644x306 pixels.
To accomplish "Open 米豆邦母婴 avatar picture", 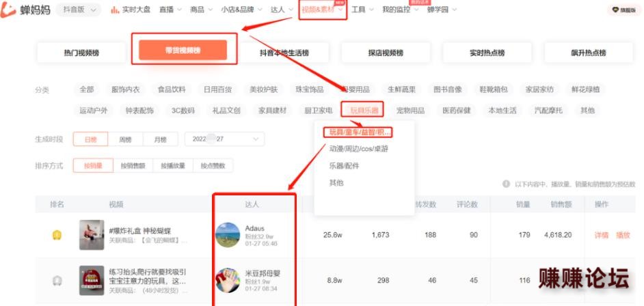I will (228, 281).
